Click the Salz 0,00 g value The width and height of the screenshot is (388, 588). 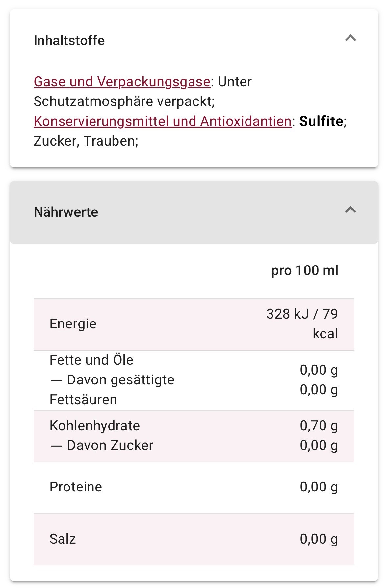319,539
